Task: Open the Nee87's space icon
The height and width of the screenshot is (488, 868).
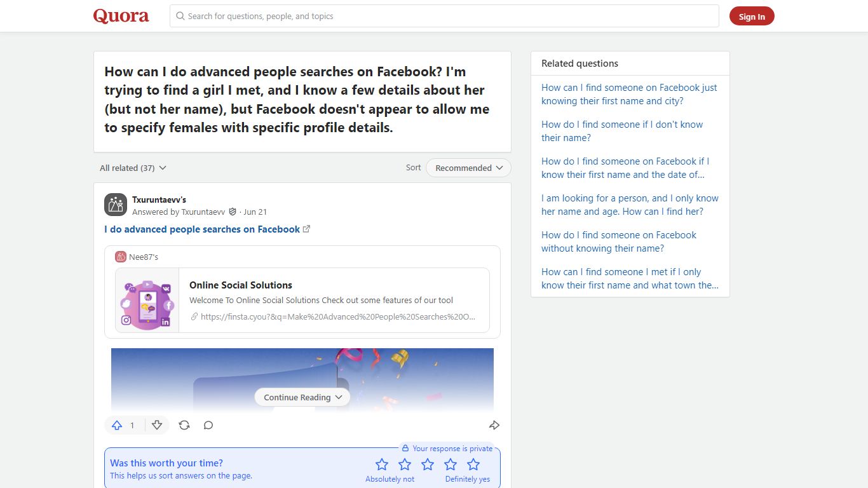Action: 121,257
